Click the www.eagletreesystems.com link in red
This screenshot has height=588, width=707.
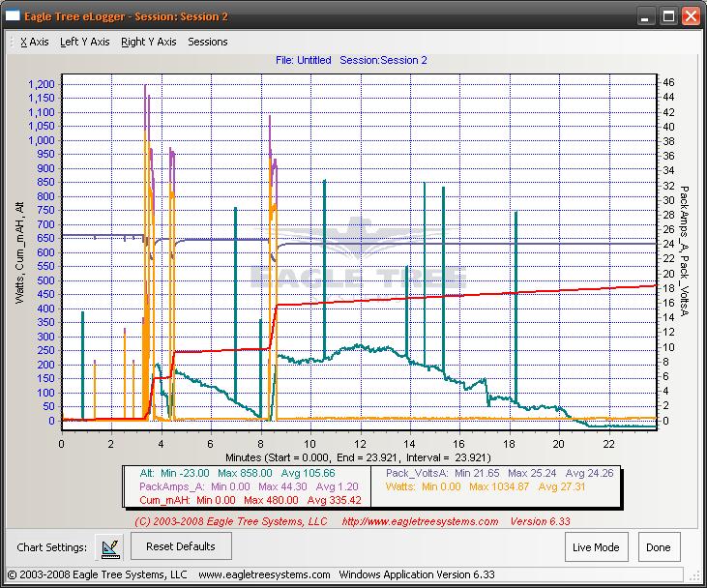[x=420, y=521]
